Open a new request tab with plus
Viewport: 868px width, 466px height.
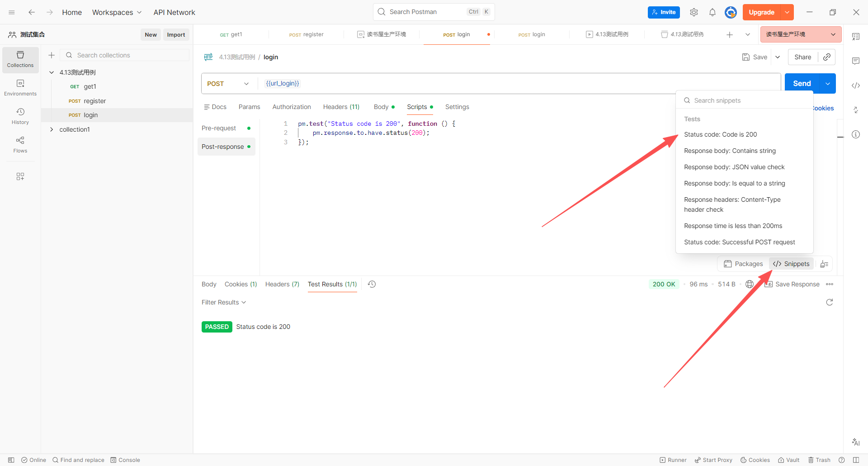(730, 34)
